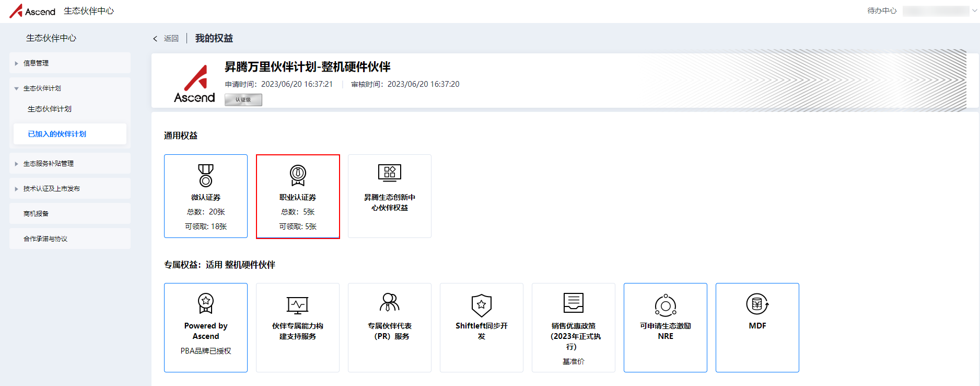Click 专属伙伴代表 (PR) 服务 card text
Screen dimensions: 980x386
(x=390, y=331)
